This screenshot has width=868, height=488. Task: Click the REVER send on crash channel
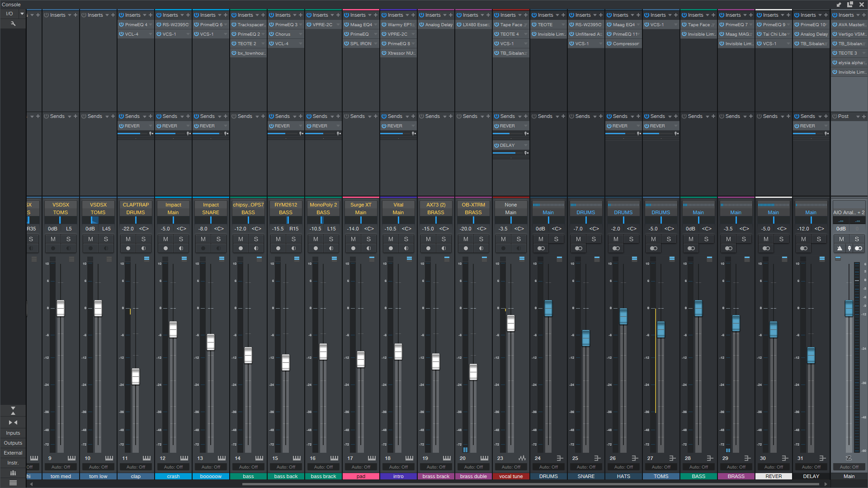[x=170, y=126]
